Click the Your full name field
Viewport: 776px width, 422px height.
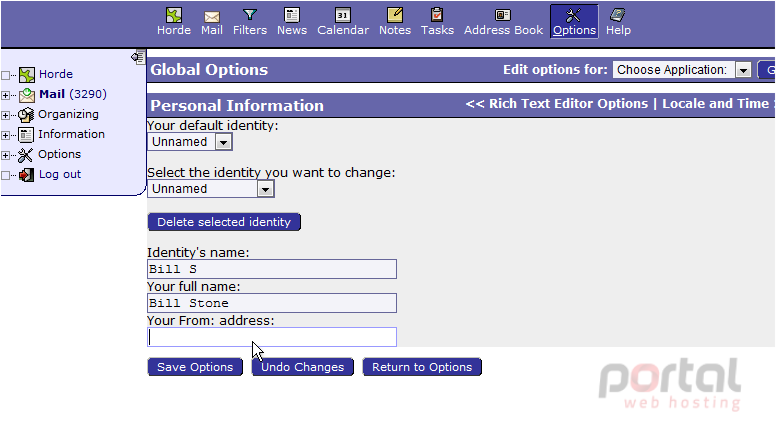(272, 303)
